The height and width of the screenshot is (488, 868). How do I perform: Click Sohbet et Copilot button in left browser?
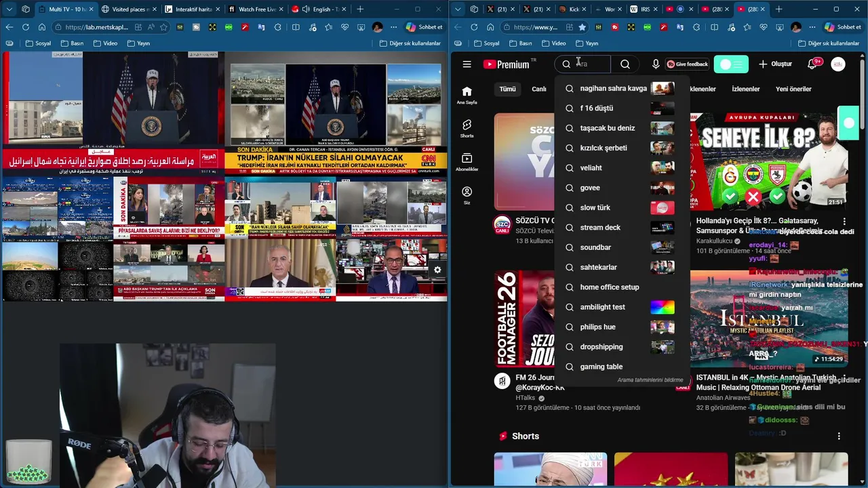(x=425, y=27)
